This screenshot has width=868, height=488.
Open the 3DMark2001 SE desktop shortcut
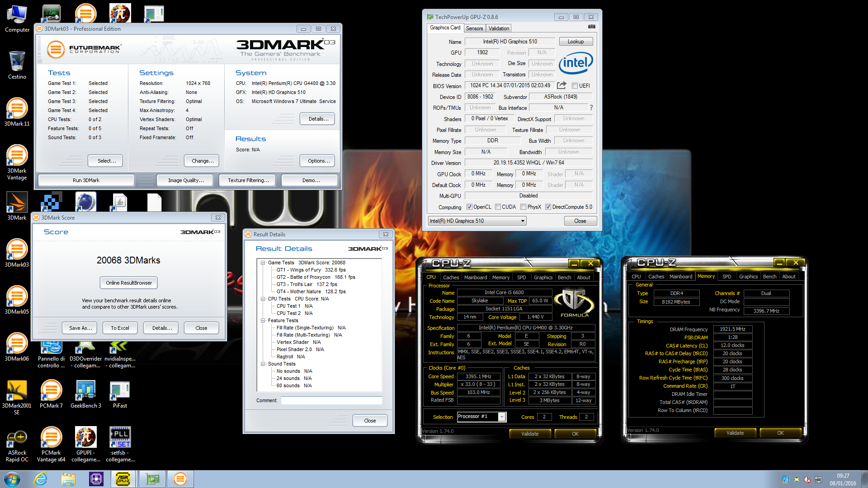[17, 398]
